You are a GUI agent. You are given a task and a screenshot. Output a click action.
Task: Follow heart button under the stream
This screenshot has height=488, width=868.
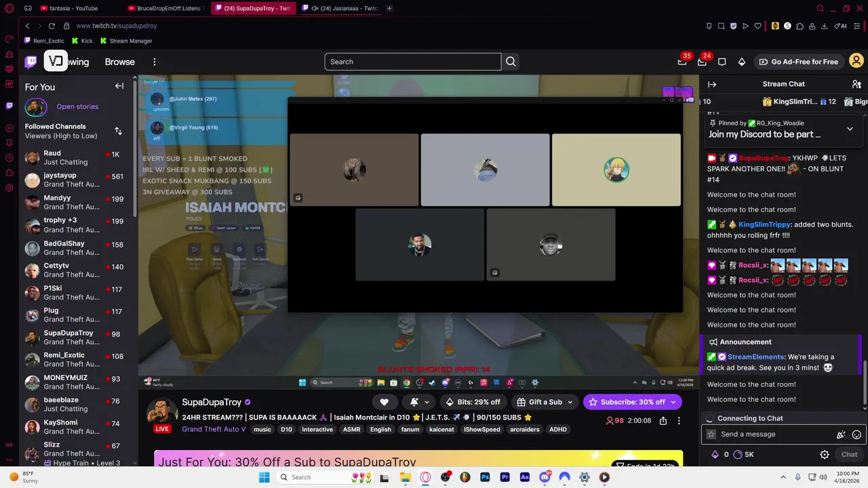tap(384, 402)
